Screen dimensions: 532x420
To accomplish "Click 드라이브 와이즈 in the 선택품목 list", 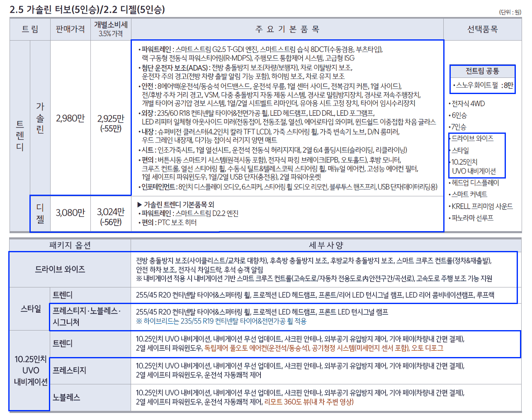I will (x=471, y=138).
